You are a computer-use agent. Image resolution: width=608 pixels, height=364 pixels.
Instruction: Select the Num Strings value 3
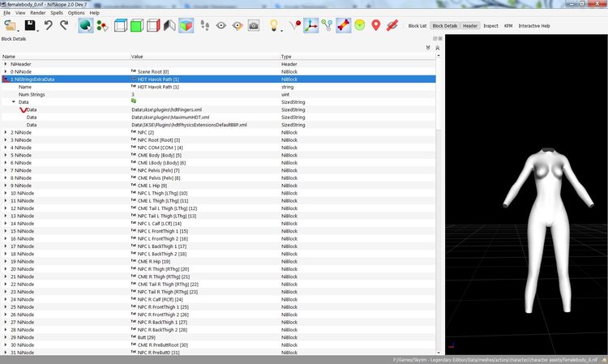tap(133, 95)
